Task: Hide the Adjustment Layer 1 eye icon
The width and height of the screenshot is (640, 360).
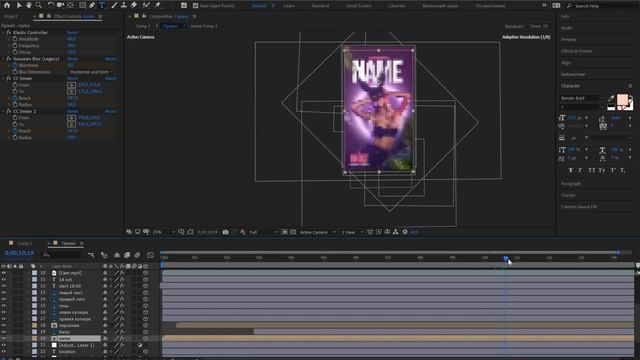Action: pyautogui.click(x=4, y=345)
